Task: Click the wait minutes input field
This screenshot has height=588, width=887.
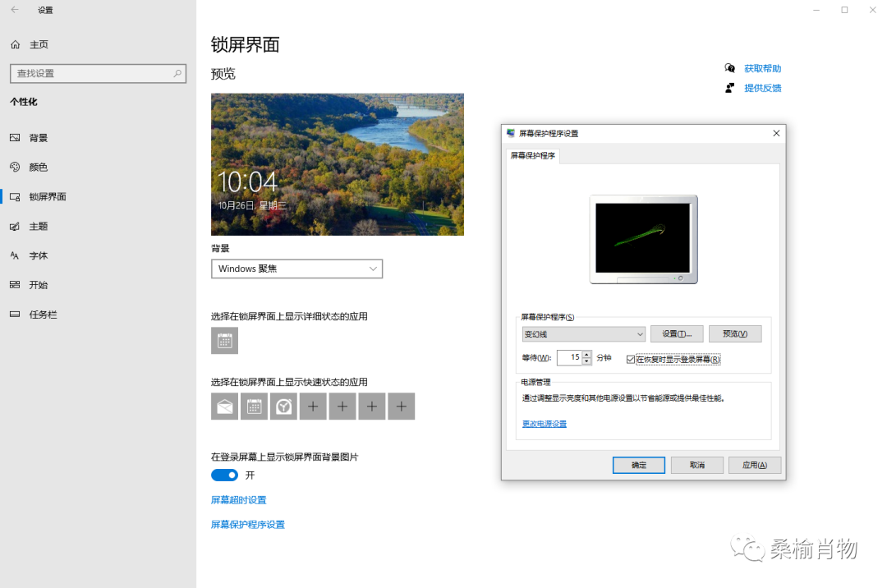Action: click(569, 357)
